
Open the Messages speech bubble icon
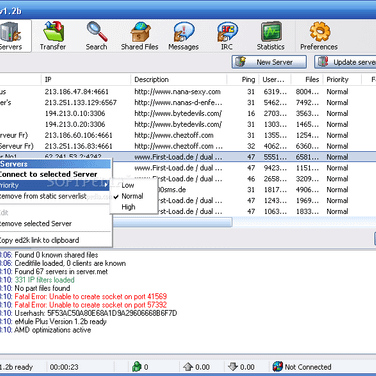183,36
